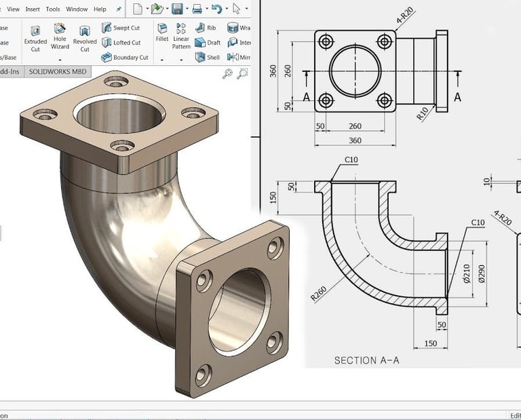Select the Revolved Cut tool
The height and width of the screenshot is (420, 521).
click(x=85, y=39)
